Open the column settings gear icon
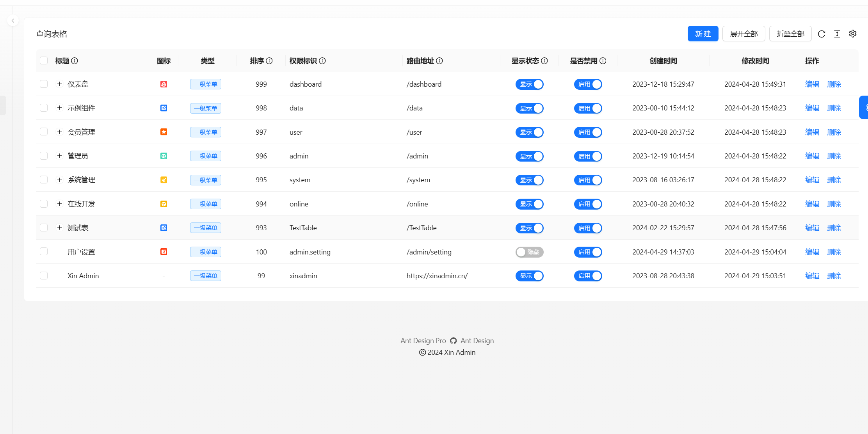Viewport: 868px width, 434px height. point(853,34)
